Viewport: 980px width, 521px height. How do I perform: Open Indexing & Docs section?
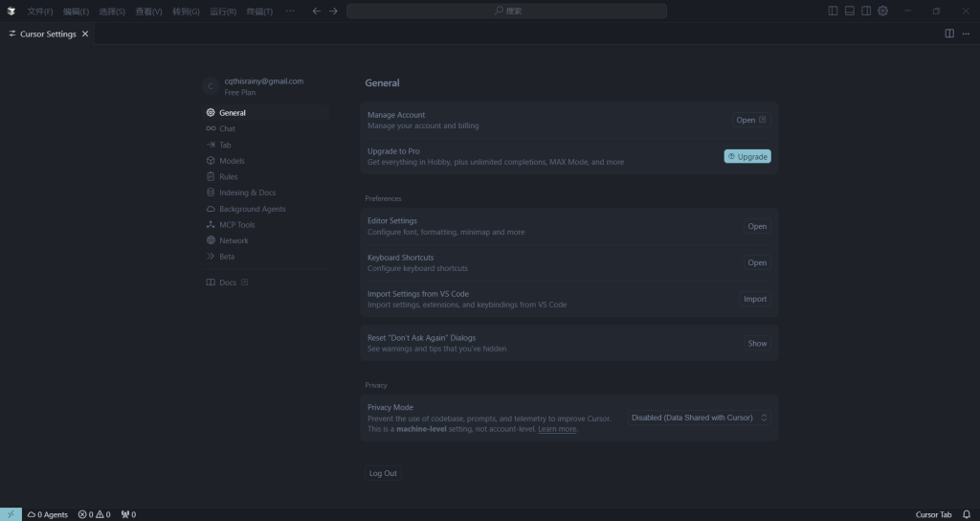click(266, 193)
